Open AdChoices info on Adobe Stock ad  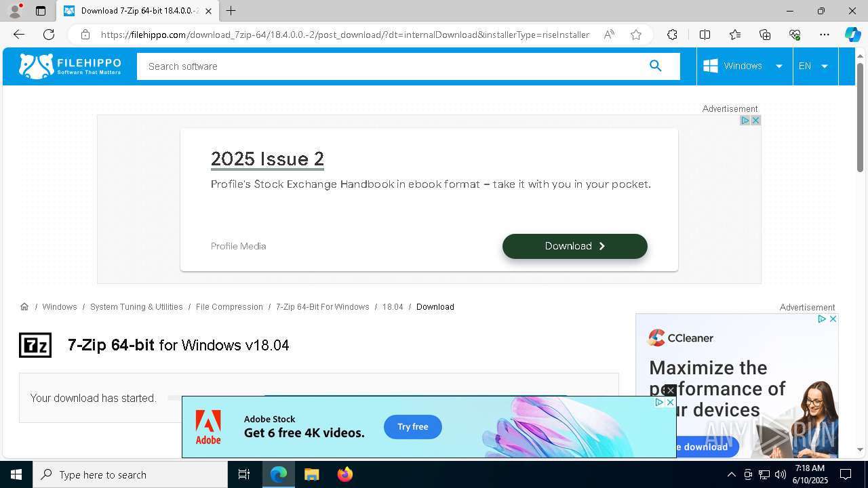[x=659, y=402]
